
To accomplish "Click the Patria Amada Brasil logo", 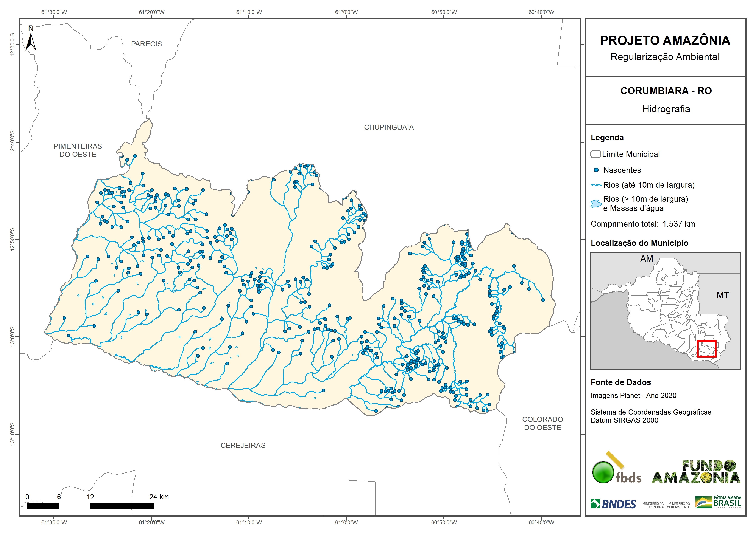I will [718, 502].
